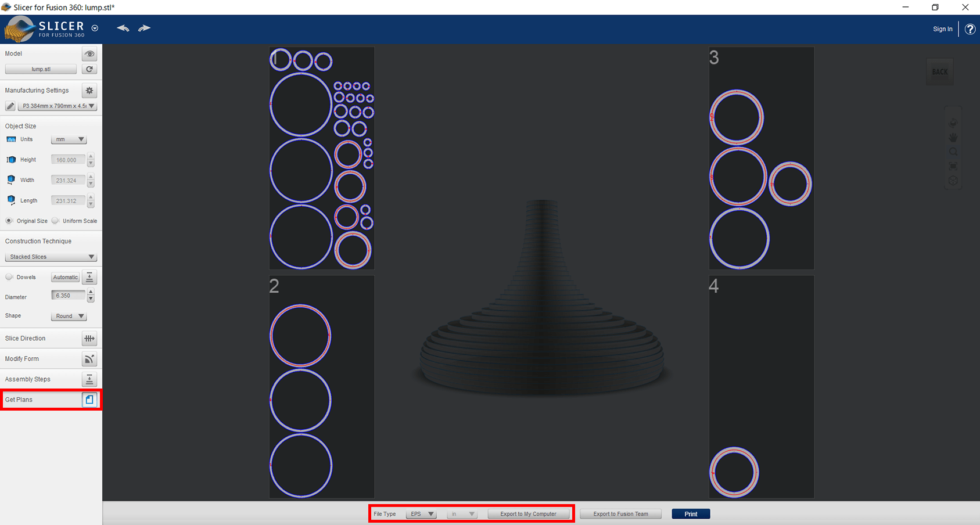Viewport: 980px width, 525px height.
Task: Edit material preset with pencil icon
Action: [x=10, y=106]
